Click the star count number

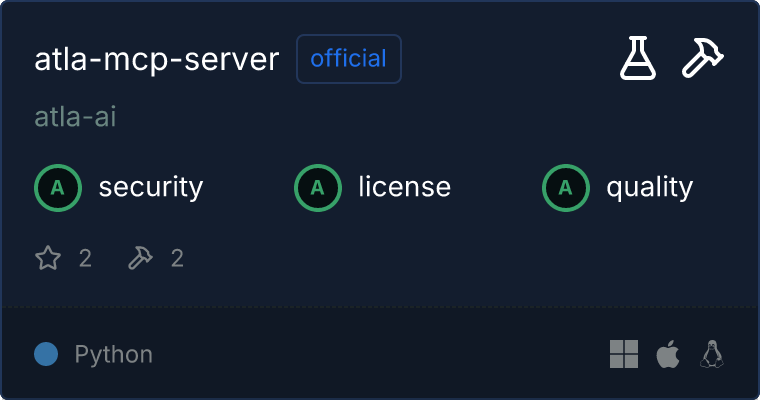click(x=85, y=259)
